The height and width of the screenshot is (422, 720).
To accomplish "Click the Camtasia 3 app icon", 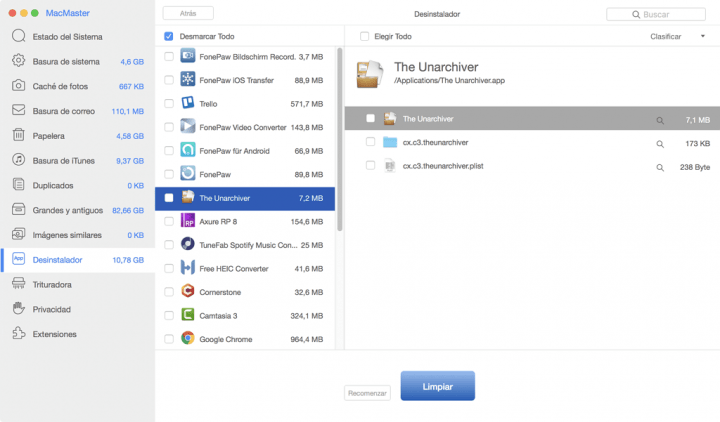I will [187, 315].
